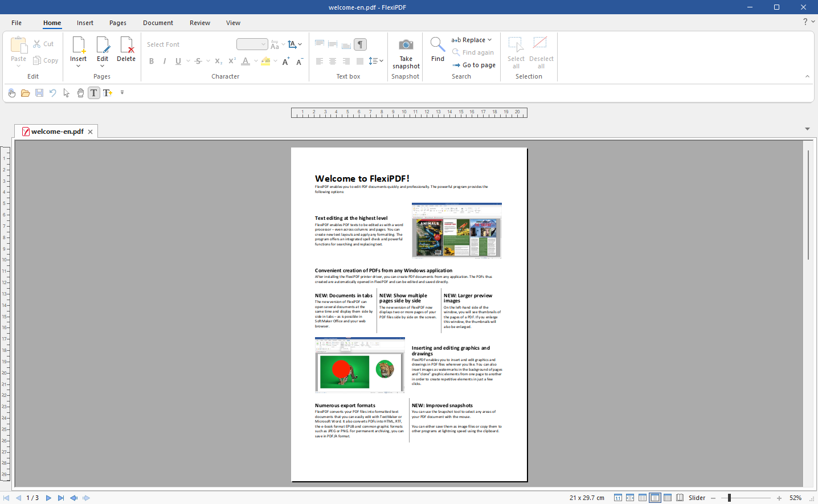Screen dimensions: 818x504
Task: Click the zoom out minus button
Action: [713, 498]
